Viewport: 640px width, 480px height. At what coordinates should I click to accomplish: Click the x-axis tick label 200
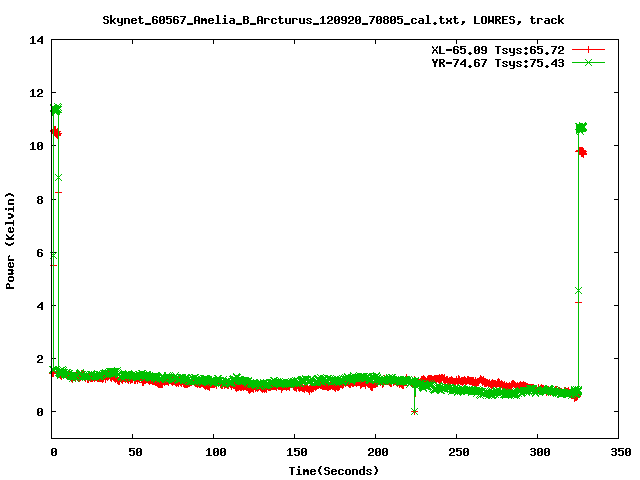[x=378, y=452]
